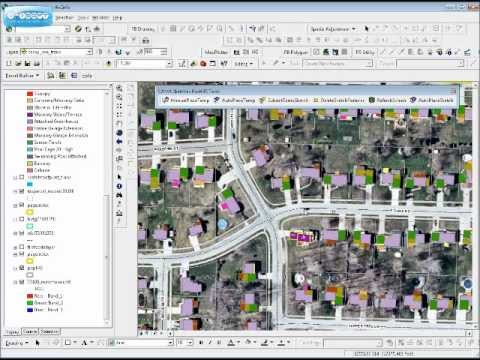Image resolution: width=480 pixels, height=360 pixels.
Task: Click CollectOpenSketch button
Action: point(284,100)
